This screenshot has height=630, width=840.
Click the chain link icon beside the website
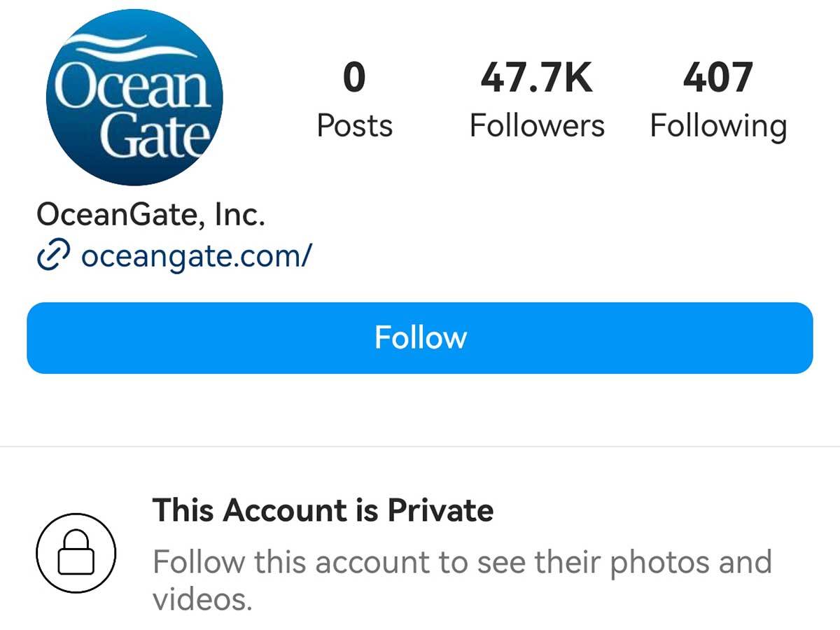pyautogui.click(x=53, y=257)
